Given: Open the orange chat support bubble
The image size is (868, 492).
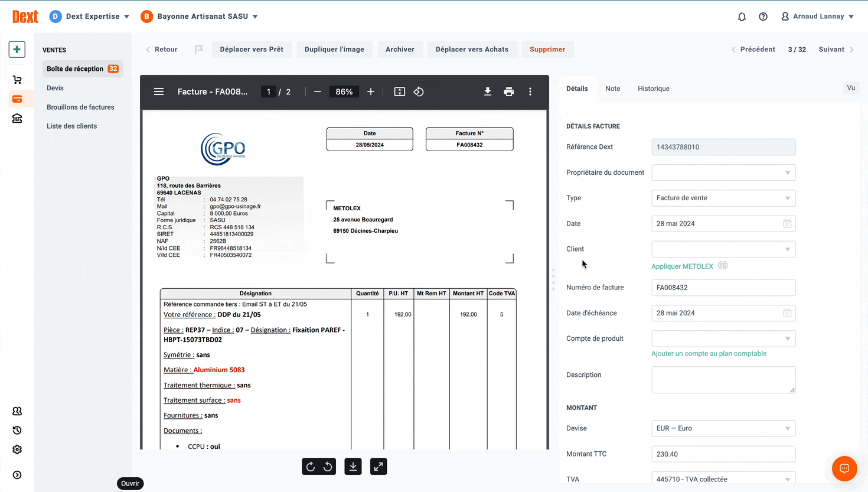Looking at the screenshot, I should pos(844,469).
